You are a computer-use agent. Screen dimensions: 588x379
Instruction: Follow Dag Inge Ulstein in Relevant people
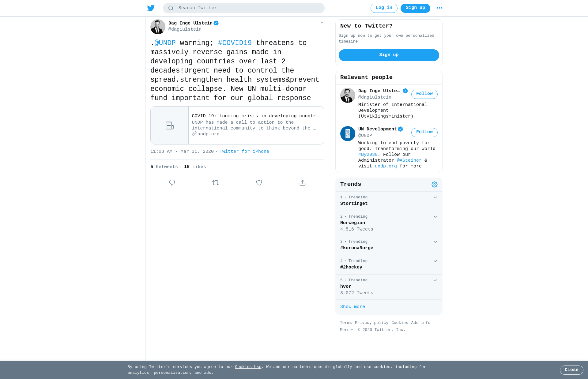click(x=424, y=94)
